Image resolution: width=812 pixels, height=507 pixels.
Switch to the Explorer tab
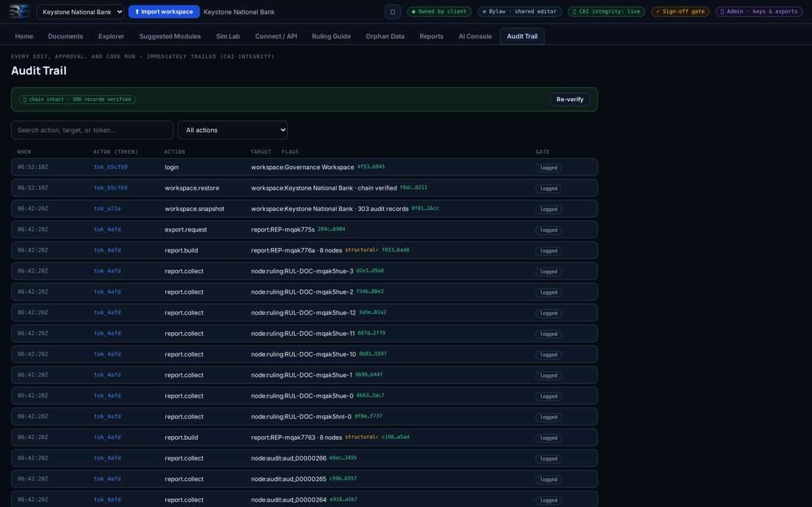(x=111, y=36)
